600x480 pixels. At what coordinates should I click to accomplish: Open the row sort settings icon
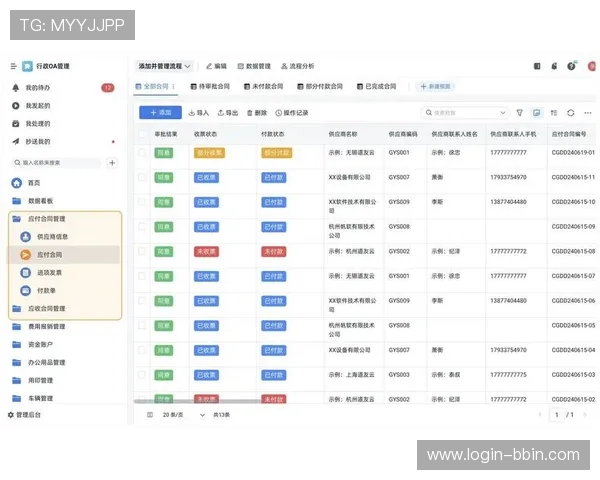coord(554,113)
